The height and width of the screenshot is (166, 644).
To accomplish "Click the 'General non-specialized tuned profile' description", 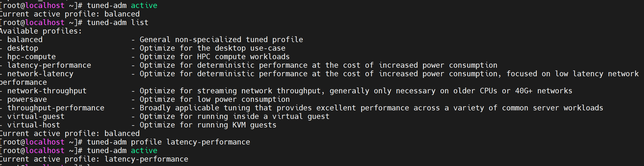I will [x=221, y=40].
